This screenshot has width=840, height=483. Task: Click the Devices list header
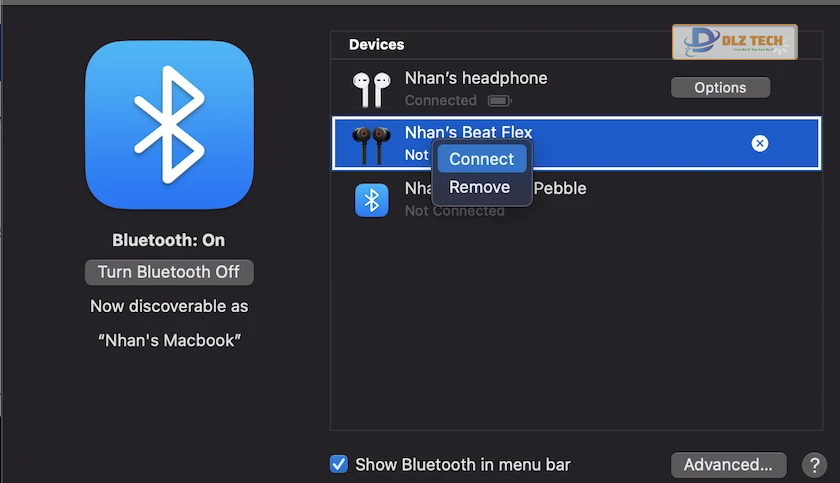pyautogui.click(x=377, y=44)
